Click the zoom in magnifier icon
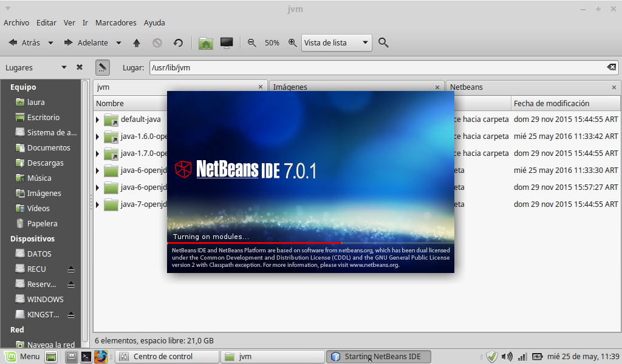This screenshot has height=364, width=622. pyautogui.click(x=292, y=43)
